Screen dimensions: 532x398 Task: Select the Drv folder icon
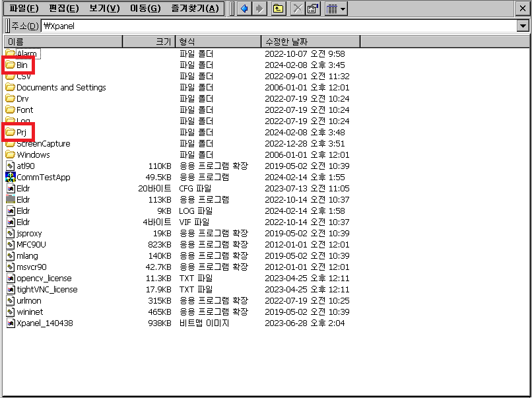tap(10, 98)
